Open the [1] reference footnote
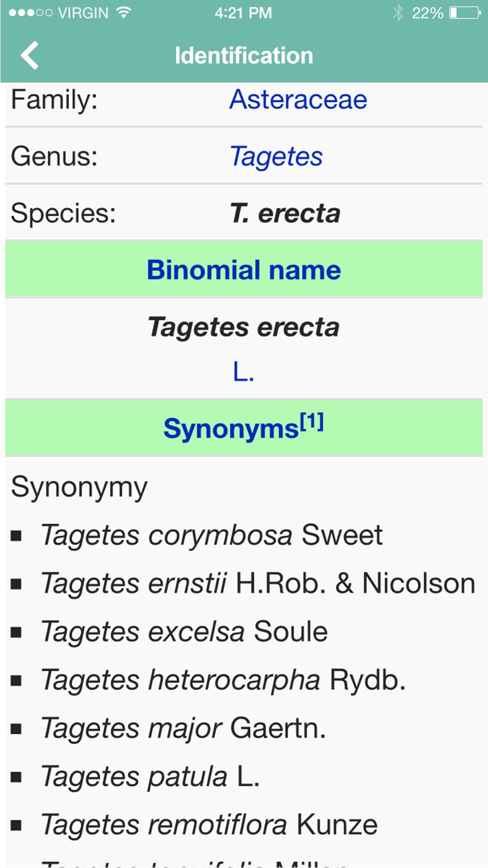488x868 pixels. [x=312, y=421]
